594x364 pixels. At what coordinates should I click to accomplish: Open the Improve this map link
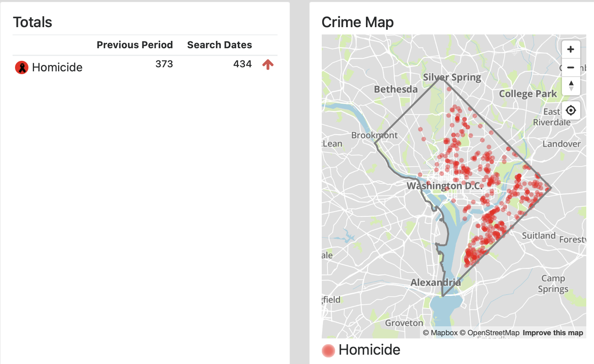[x=553, y=332]
